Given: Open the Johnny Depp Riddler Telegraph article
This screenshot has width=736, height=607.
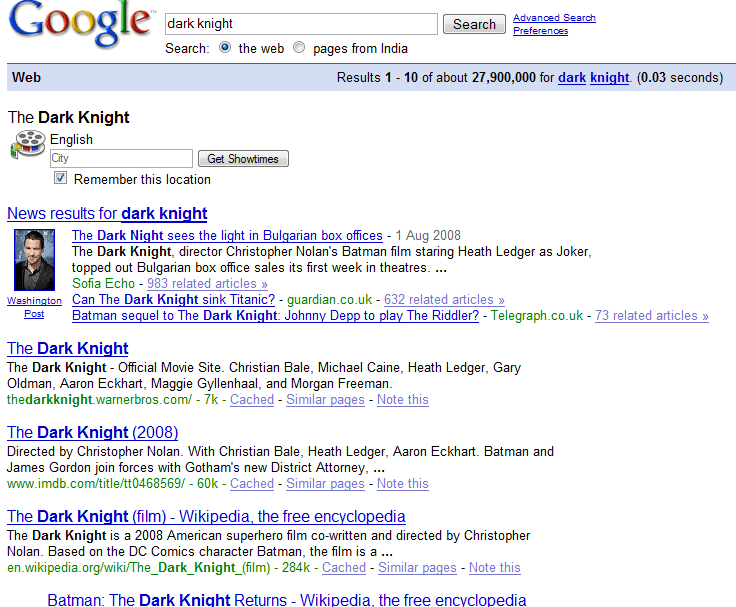Looking at the screenshot, I should pos(276,315).
